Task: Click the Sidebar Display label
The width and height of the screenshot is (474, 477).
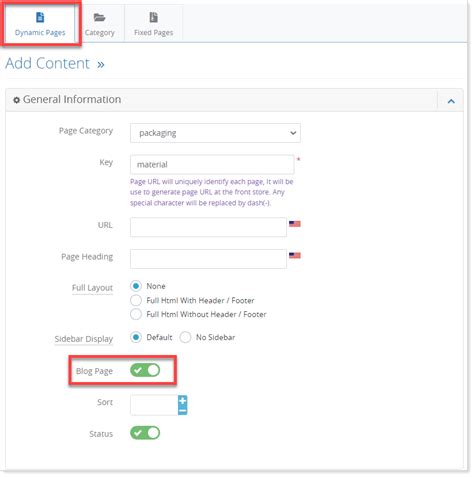Action: point(84,339)
